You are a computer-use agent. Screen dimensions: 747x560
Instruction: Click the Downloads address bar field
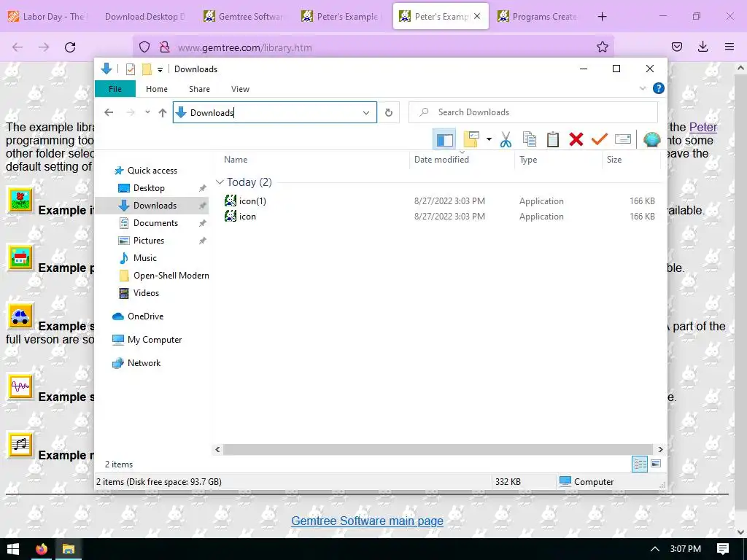(274, 112)
